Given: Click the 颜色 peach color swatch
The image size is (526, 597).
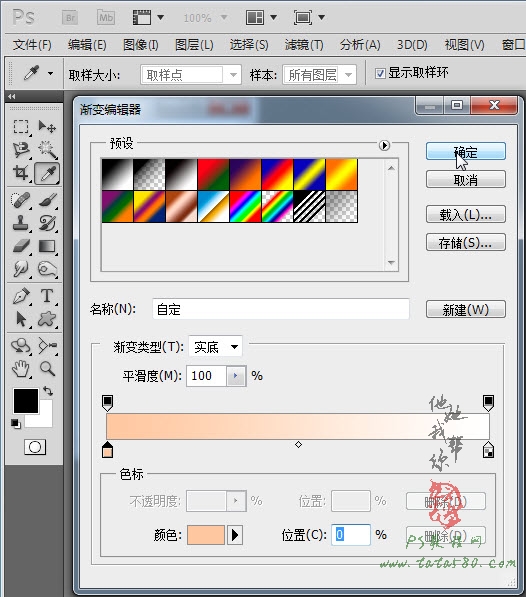Looking at the screenshot, I should point(206,535).
